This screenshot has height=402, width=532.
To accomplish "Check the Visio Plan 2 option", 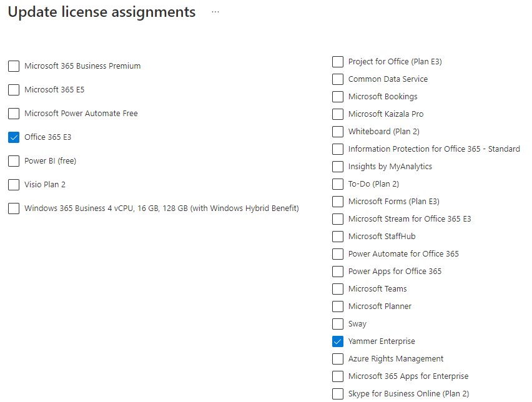I will point(13,184).
